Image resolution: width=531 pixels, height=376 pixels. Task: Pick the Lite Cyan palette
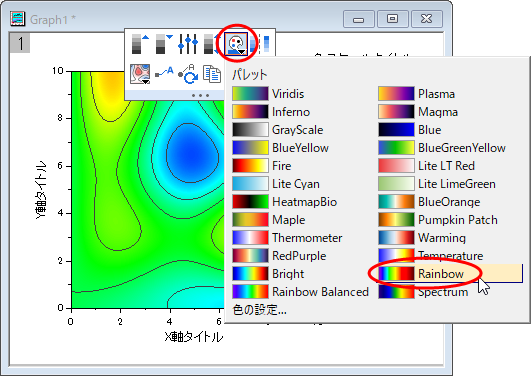[x=276, y=184]
